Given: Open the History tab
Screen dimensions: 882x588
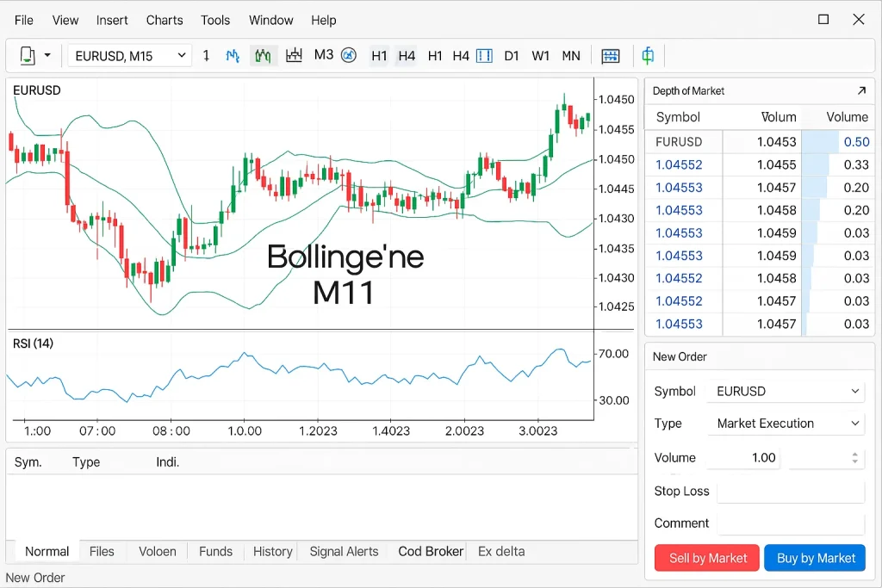Looking at the screenshot, I should click(273, 552).
